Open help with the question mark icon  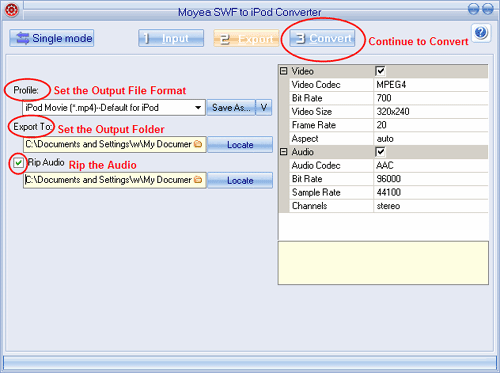click(481, 33)
